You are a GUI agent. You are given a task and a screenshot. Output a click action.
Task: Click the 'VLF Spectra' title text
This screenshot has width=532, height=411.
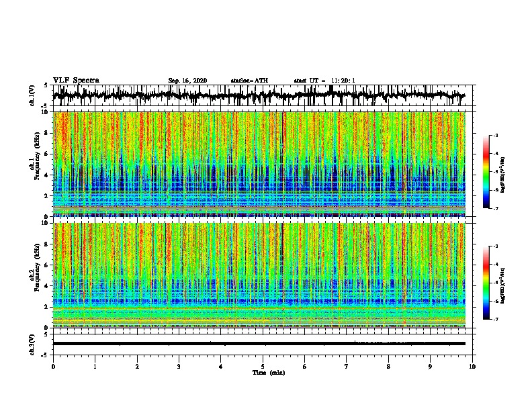76,81
